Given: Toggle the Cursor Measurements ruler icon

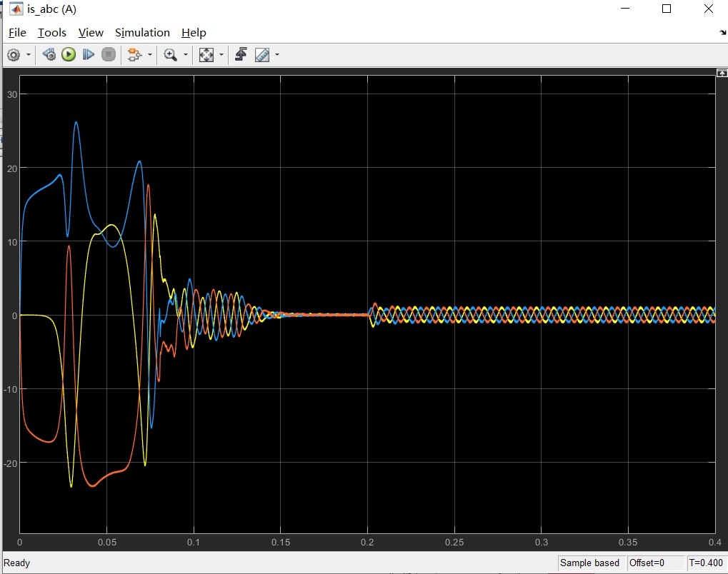Looking at the screenshot, I should click(x=262, y=55).
